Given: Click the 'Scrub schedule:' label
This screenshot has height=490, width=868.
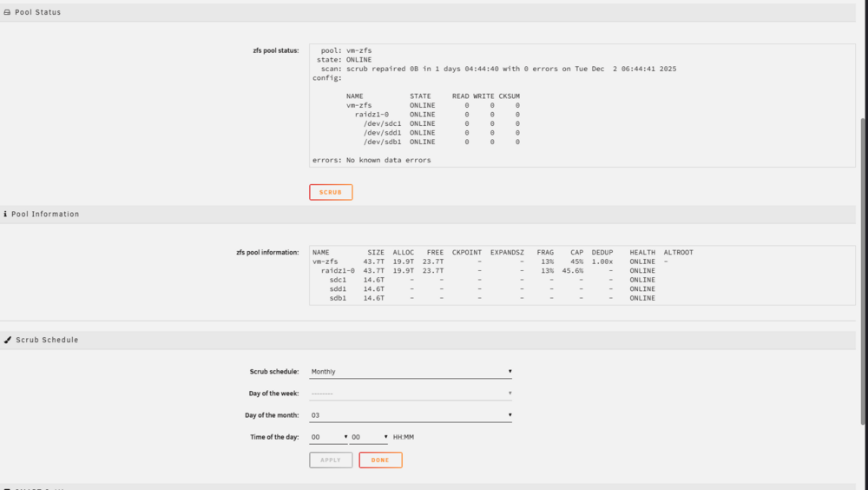Looking at the screenshot, I should (x=274, y=372).
